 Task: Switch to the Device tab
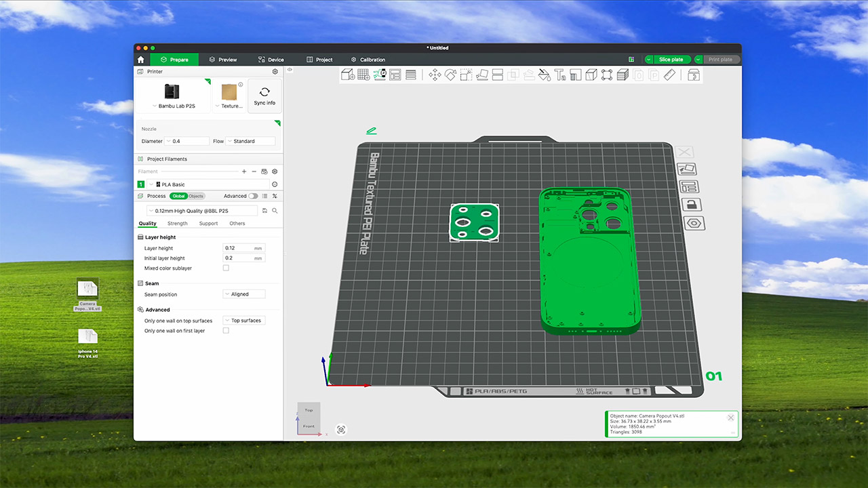point(271,60)
